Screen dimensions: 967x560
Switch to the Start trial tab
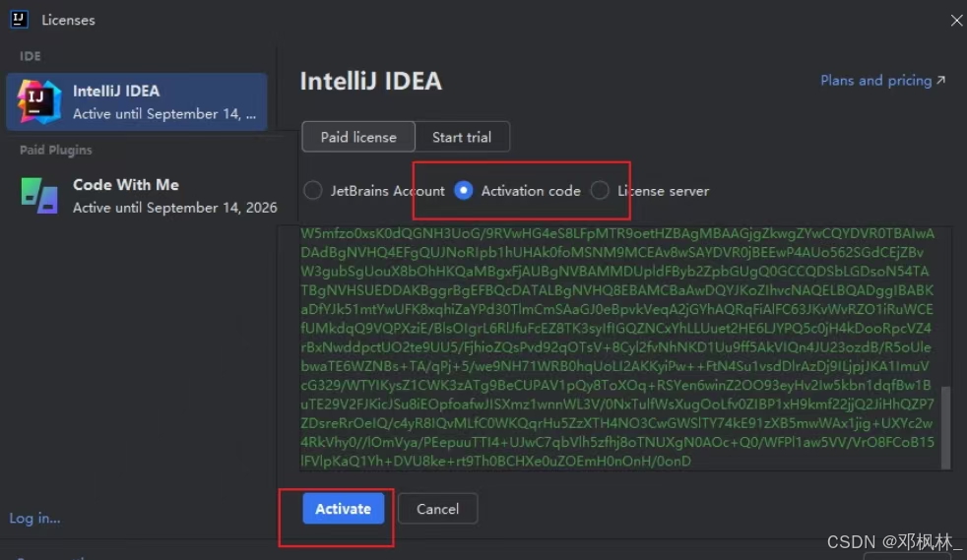(462, 137)
